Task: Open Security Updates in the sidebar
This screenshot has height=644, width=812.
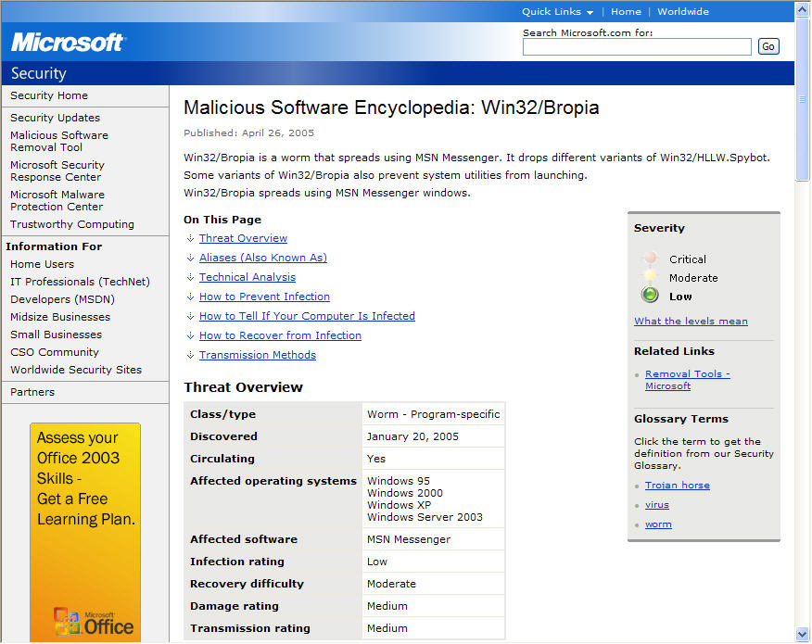Action: (55, 118)
